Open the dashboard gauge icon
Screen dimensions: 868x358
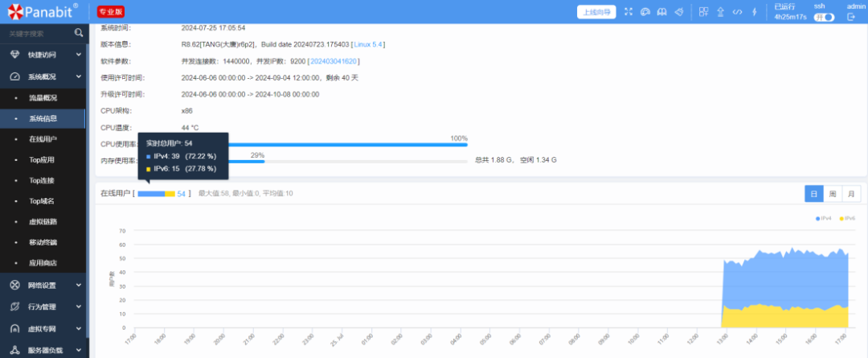coord(645,11)
